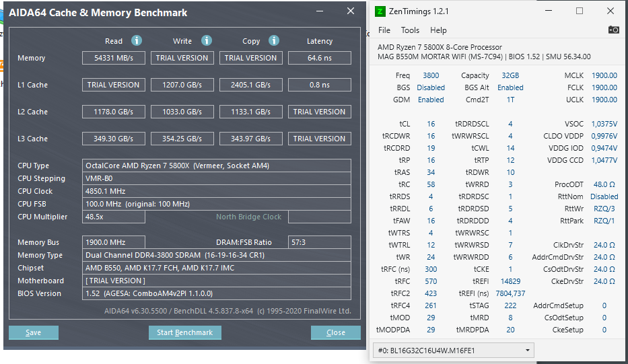Image resolution: width=628 pixels, height=364 pixels.
Task: Click the L3 Cache Write value 354.25 GB/s
Action: [x=182, y=139]
